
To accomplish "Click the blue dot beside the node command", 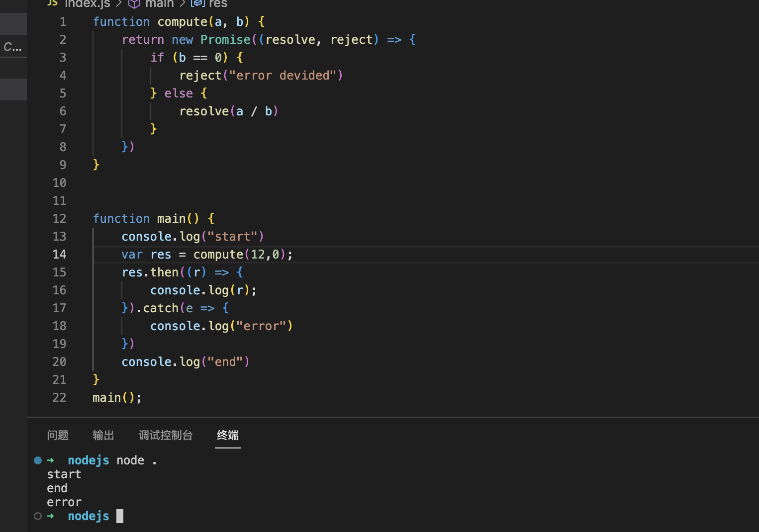I will [38, 460].
